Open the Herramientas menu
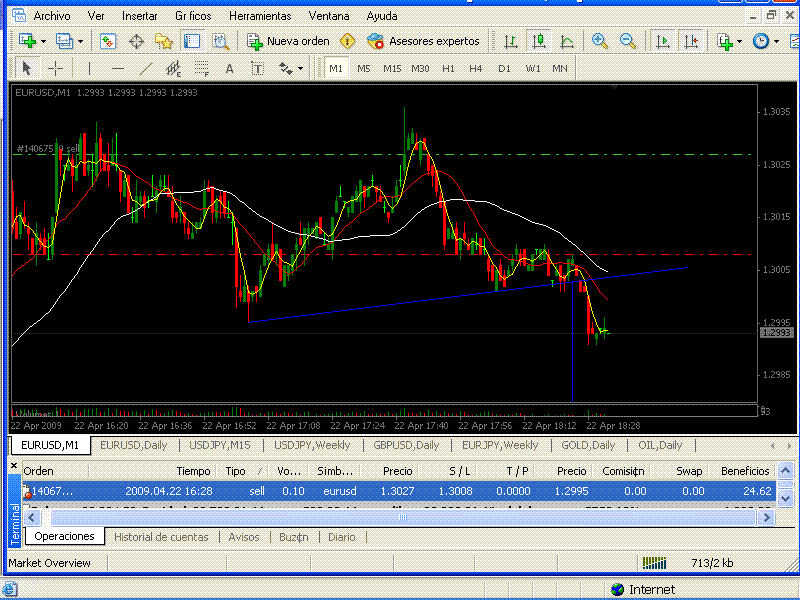This screenshot has height=600, width=800. click(x=259, y=16)
